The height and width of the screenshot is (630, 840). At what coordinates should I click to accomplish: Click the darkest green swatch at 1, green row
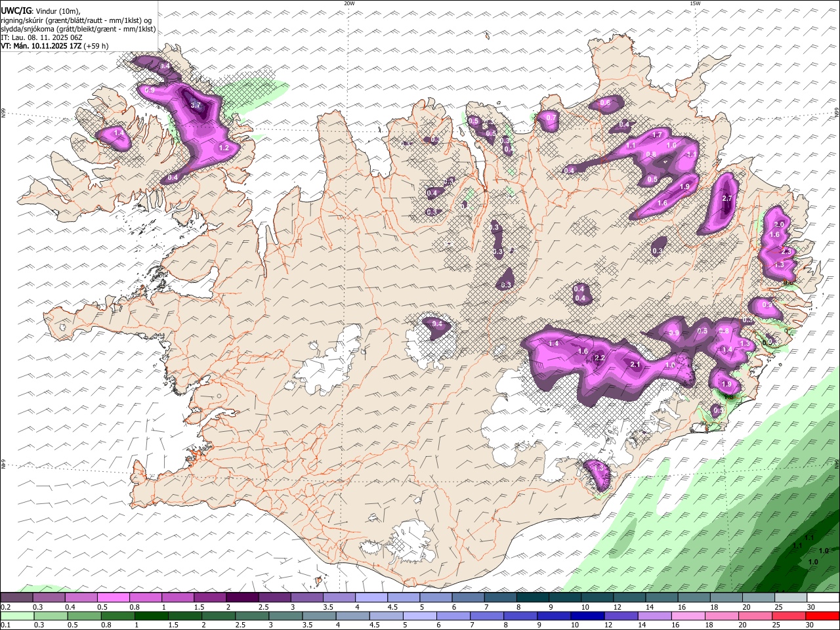point(151,616)
